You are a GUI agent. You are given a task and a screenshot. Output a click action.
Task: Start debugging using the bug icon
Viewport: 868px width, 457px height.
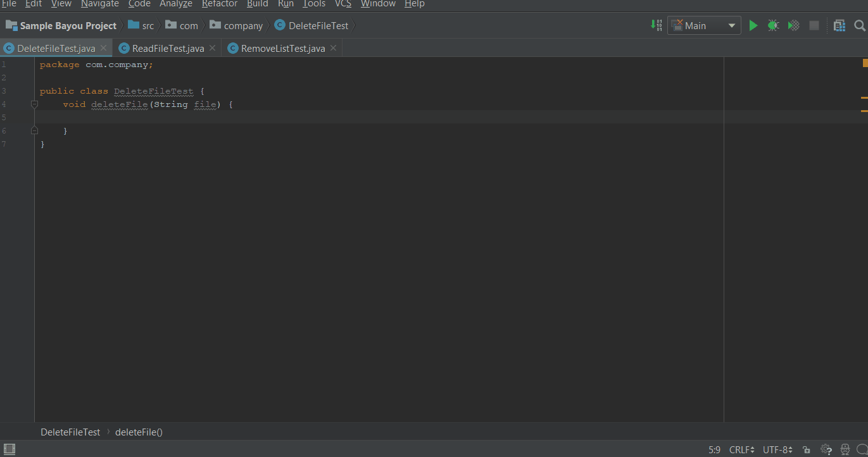773,25
